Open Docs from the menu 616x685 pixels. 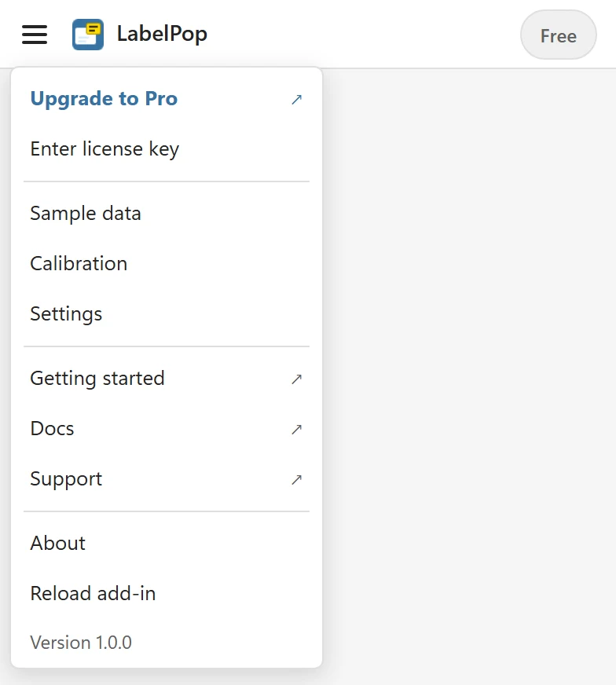click(x=167, y=429)
